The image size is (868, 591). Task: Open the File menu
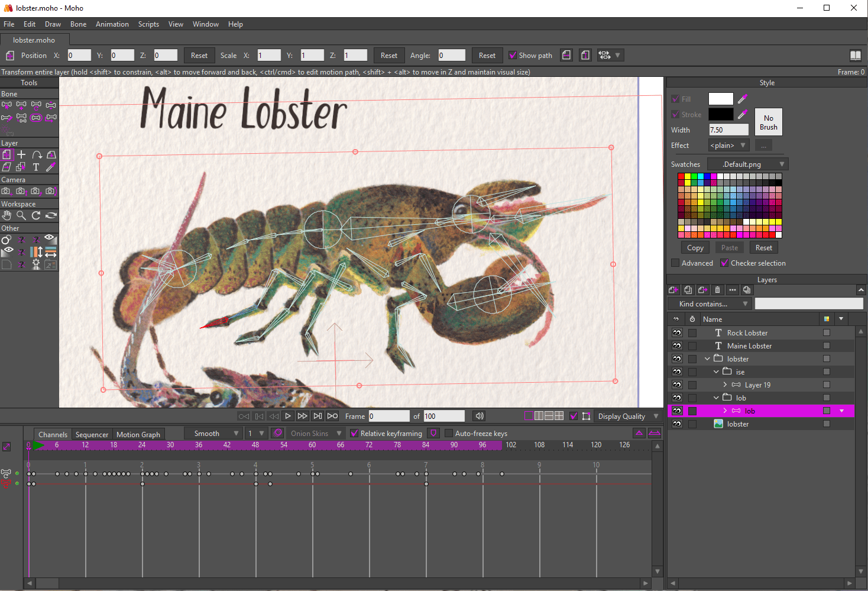9,24
